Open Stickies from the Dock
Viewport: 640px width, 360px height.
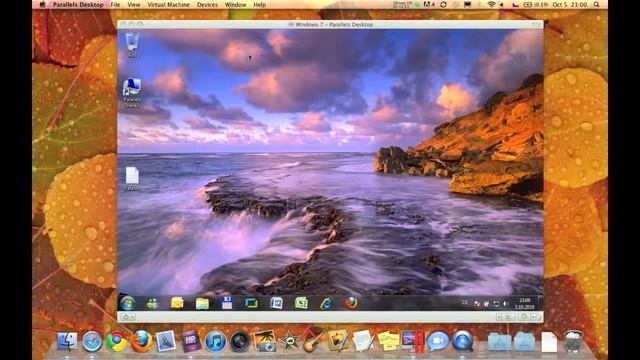[x=388, y=341]
